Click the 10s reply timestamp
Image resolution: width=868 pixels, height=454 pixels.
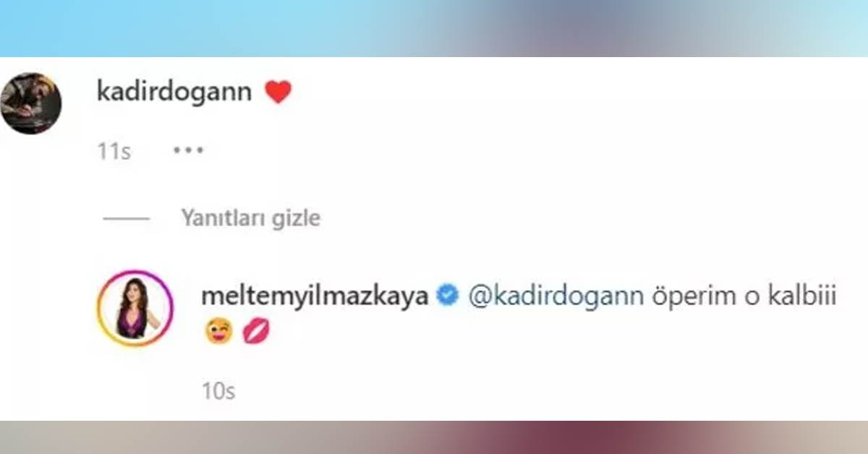tap(219, 392)
